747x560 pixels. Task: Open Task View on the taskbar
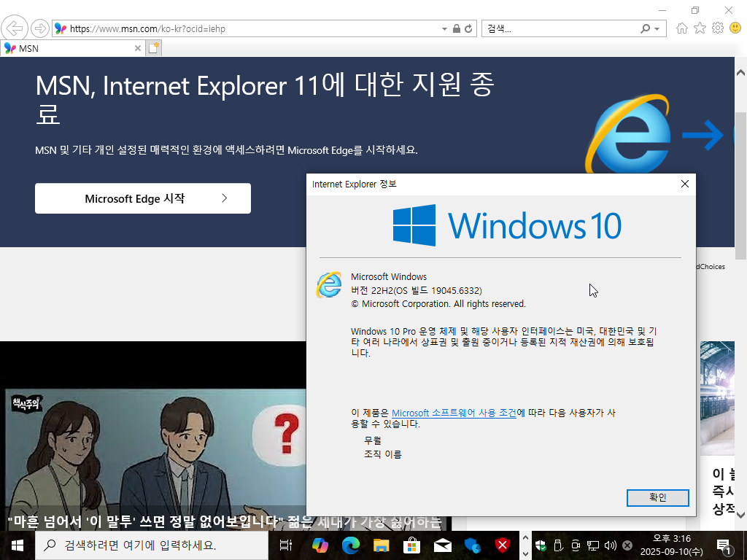[285, 545]
